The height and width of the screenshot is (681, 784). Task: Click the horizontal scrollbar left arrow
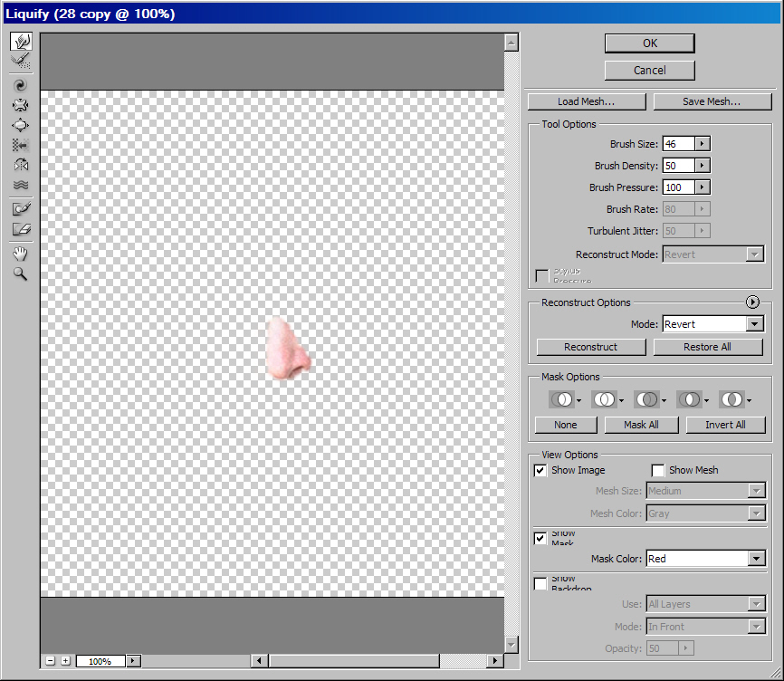click(259, 661)
